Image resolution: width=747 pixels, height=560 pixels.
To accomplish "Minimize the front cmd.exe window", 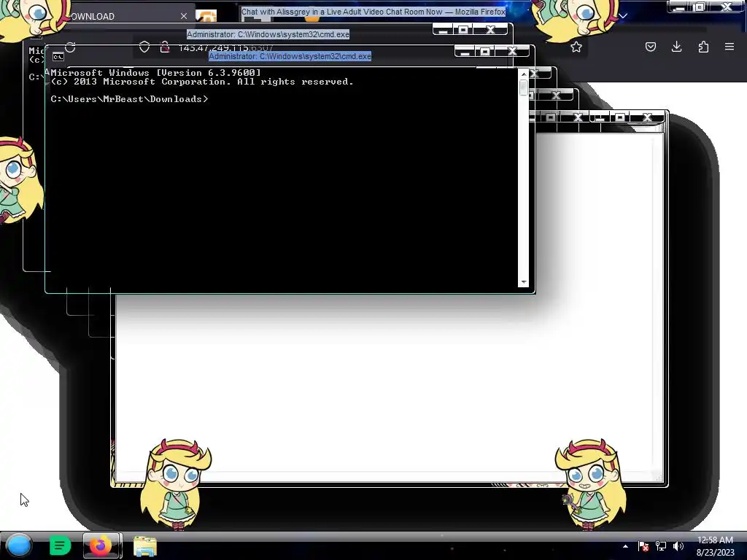I will pos(465,52).
